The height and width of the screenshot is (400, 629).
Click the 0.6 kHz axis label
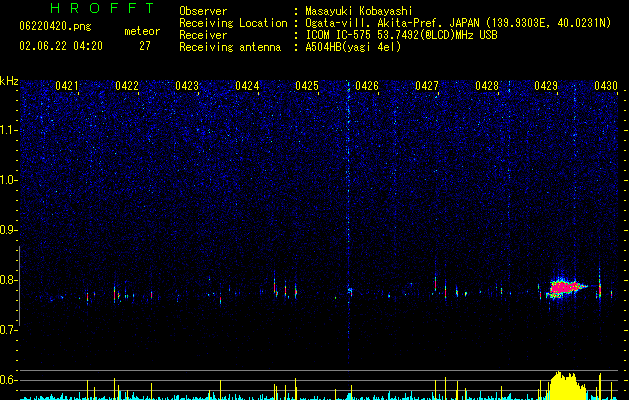coord(9,380)
